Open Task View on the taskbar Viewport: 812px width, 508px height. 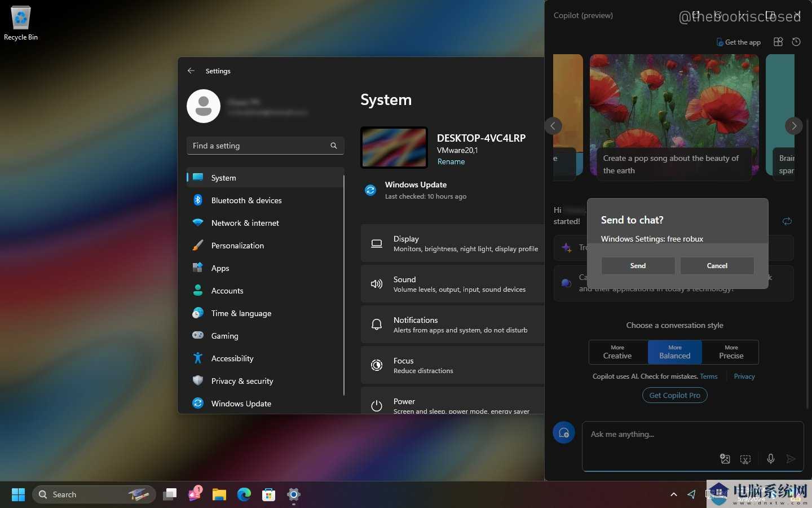tap(170, 495)
